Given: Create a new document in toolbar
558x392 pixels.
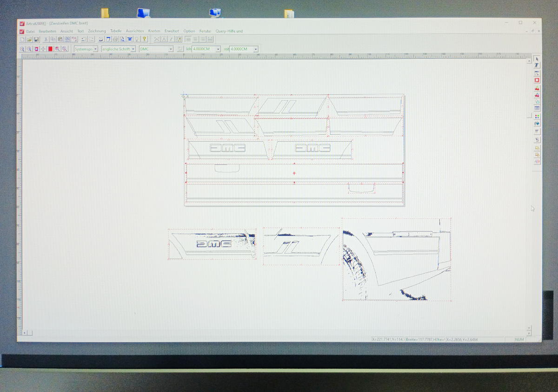Looking at the screenshot, I should click(22, 39).
